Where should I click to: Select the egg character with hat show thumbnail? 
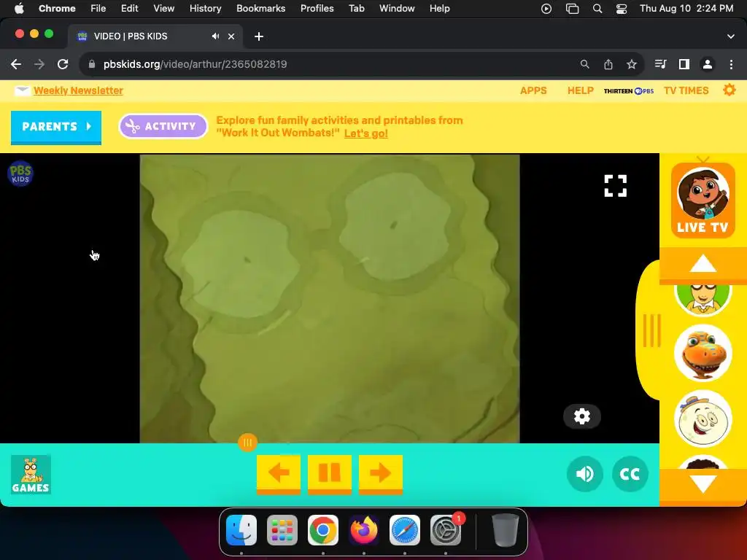click(703, 419)
